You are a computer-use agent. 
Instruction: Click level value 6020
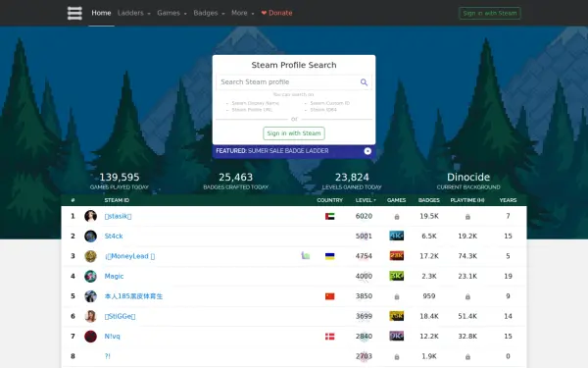tap(364, 216)
